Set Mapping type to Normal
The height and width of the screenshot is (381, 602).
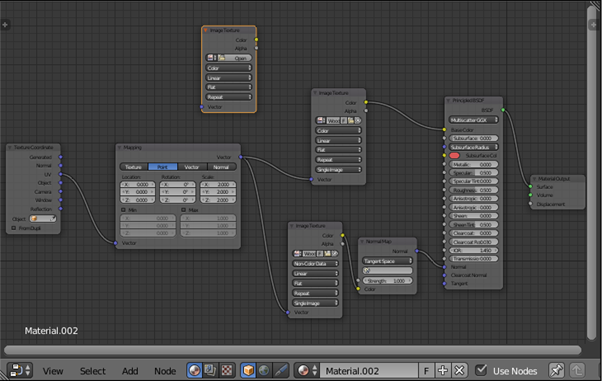(x=222, y=167)
